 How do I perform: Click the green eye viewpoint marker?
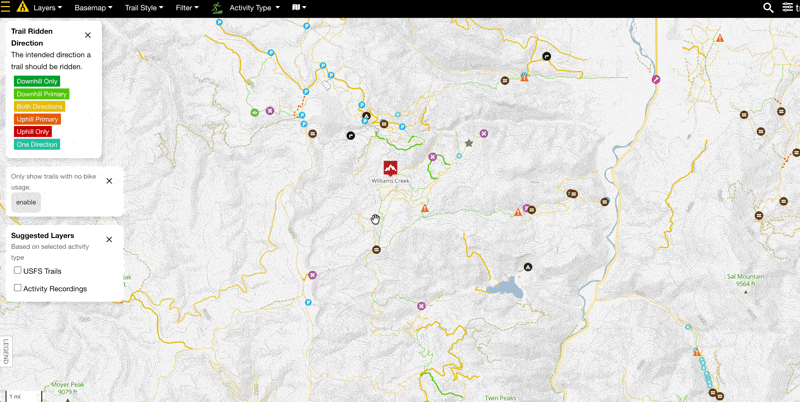coord(255,112)
